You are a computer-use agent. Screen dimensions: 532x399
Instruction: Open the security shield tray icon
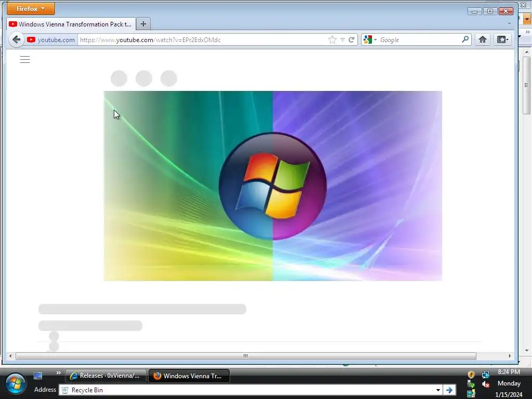tap(471, 375)
